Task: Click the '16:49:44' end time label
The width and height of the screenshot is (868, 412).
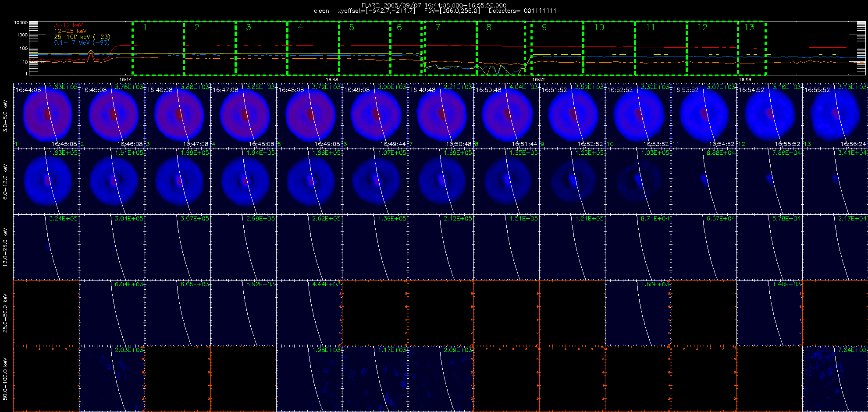Action: click(x=393, y=144)
